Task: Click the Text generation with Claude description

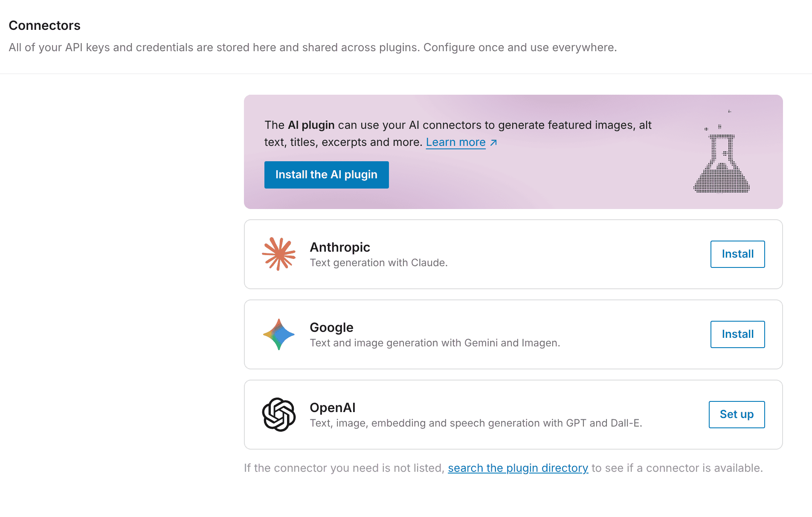Action: [x=379, y=263]
